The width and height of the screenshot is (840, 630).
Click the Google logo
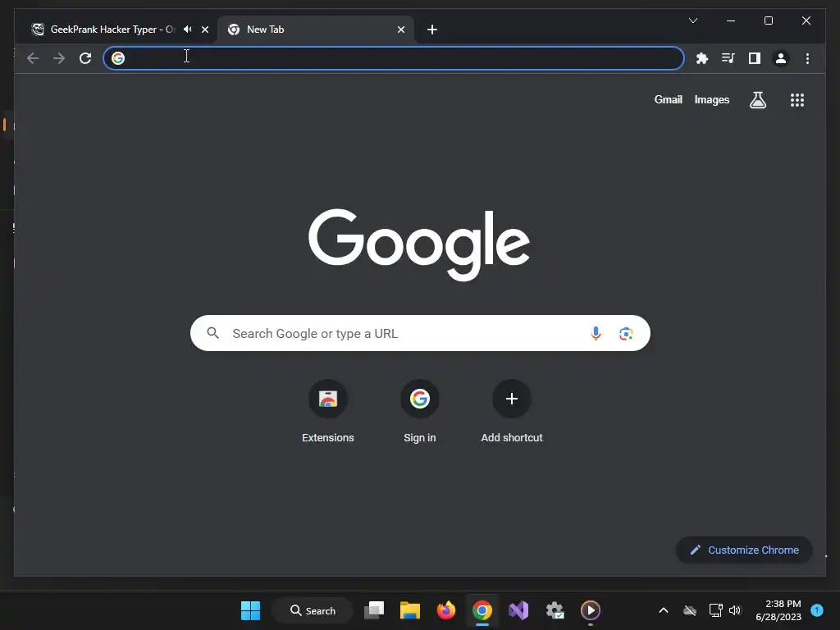[419, 244]
